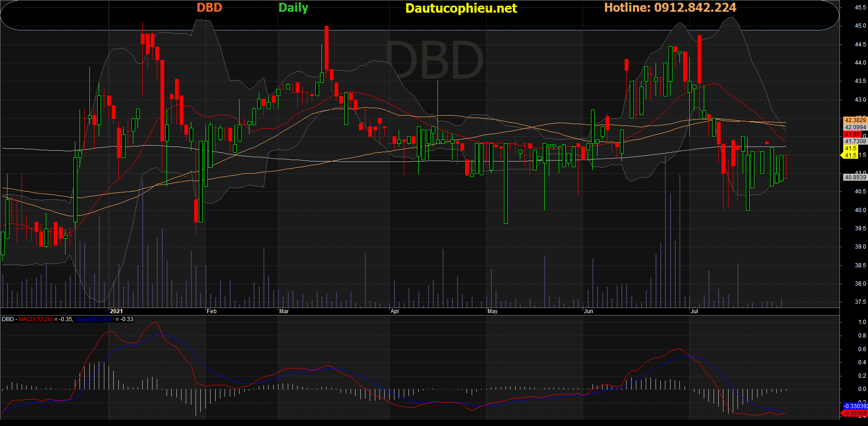This screenshot has height=426, width=868.
Task: Click the gray 41.7308 price tag
Action: tap(855, 141)
